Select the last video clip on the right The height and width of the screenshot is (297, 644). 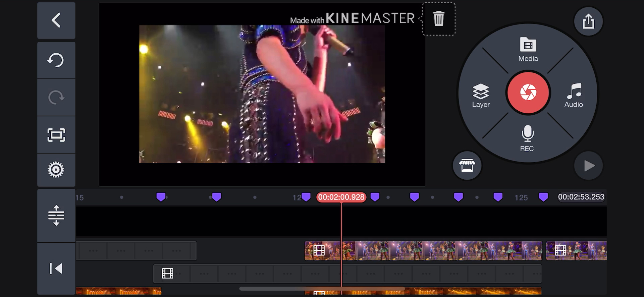(576, 251)
